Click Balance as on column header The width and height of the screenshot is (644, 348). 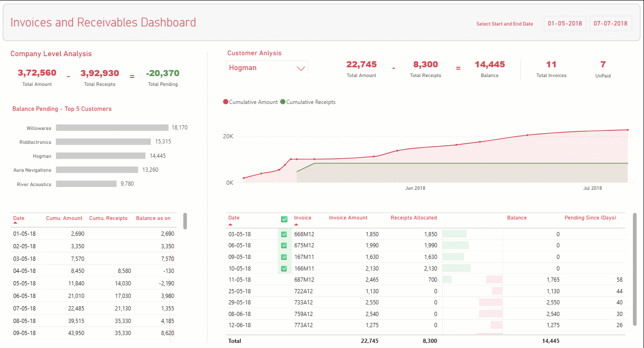coord(153,218)
